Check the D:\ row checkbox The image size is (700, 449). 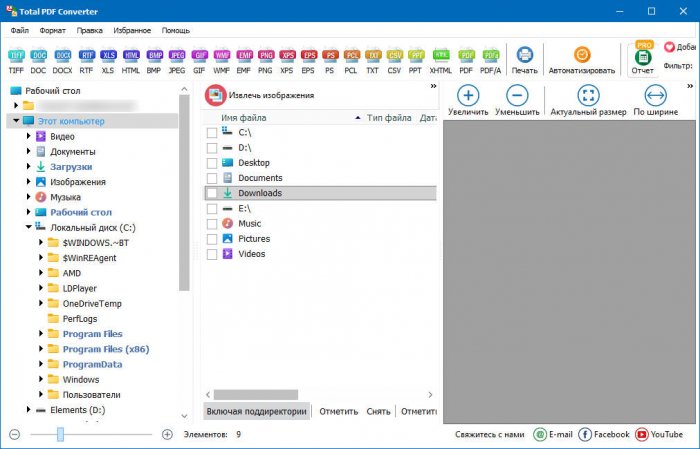click(x=212, y=148)
